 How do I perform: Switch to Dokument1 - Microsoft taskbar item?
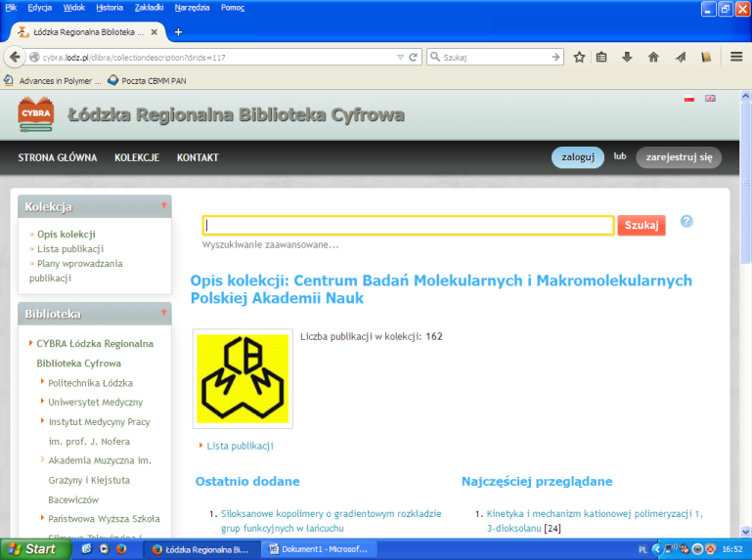320,549
